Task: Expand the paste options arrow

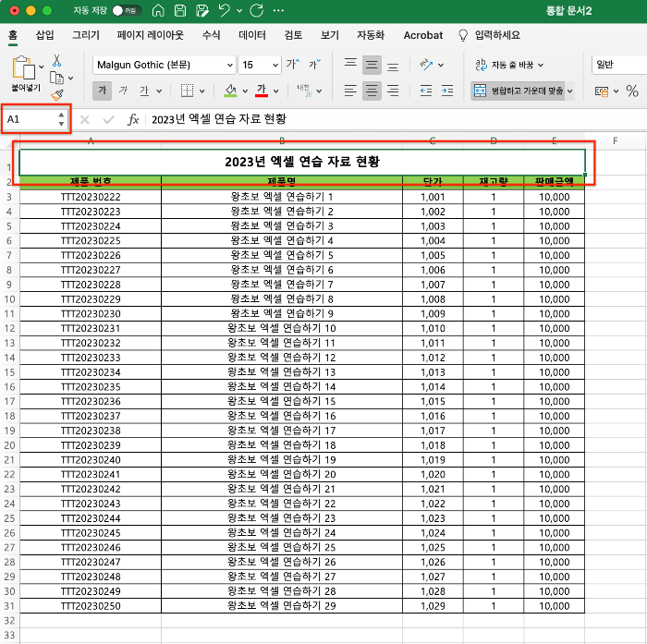Action: (42, 67)
